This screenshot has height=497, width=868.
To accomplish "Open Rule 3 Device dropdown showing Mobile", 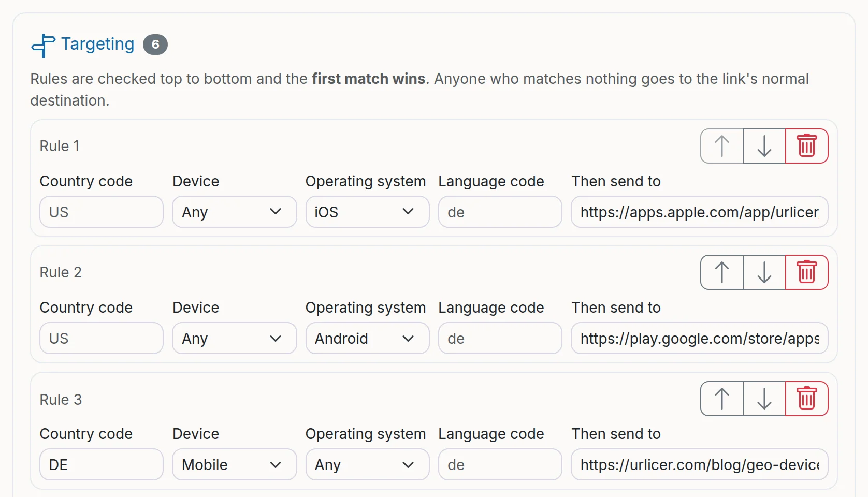I will pyautogui.click(x=235, y=464).
